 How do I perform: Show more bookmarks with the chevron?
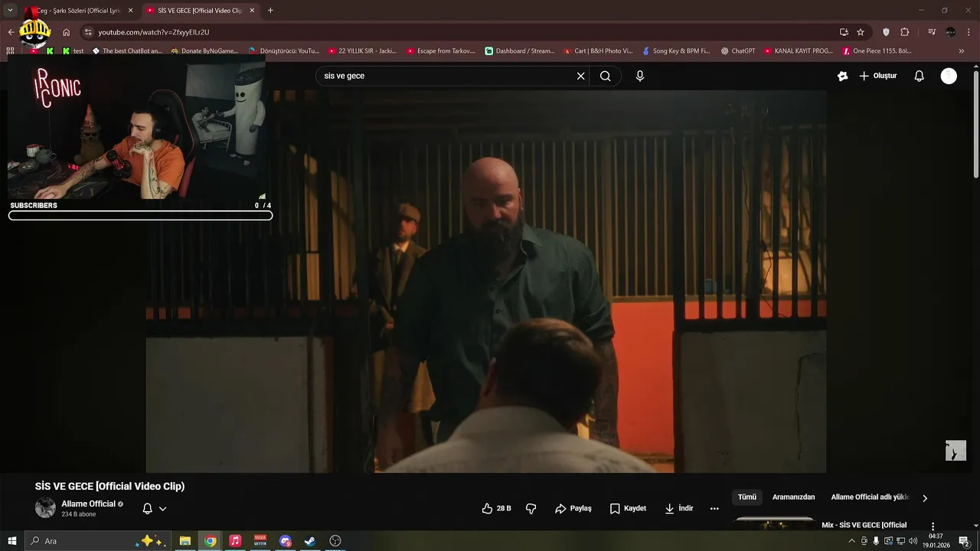(x=962, y=51)
